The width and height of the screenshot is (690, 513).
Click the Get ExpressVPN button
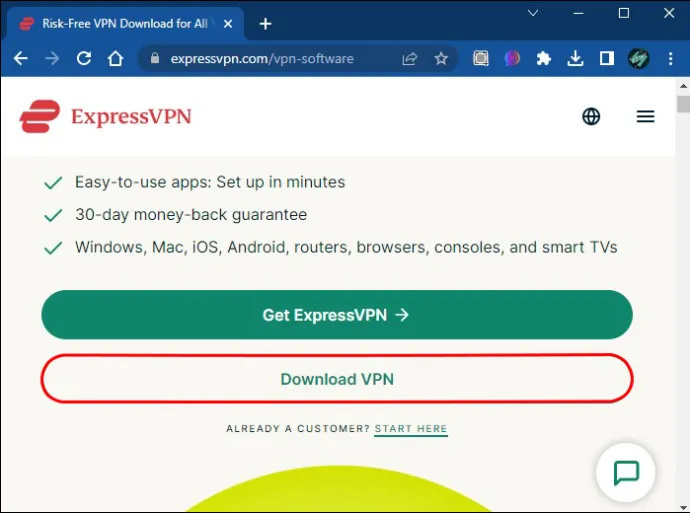337,315
